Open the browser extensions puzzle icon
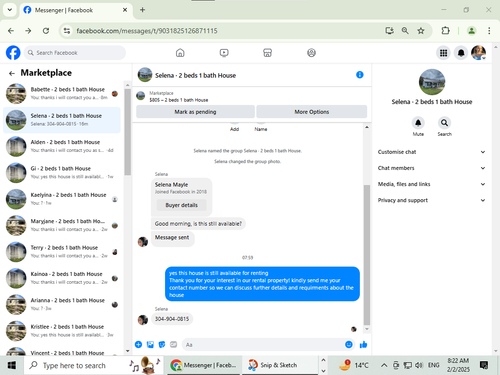 pos(445,31)
